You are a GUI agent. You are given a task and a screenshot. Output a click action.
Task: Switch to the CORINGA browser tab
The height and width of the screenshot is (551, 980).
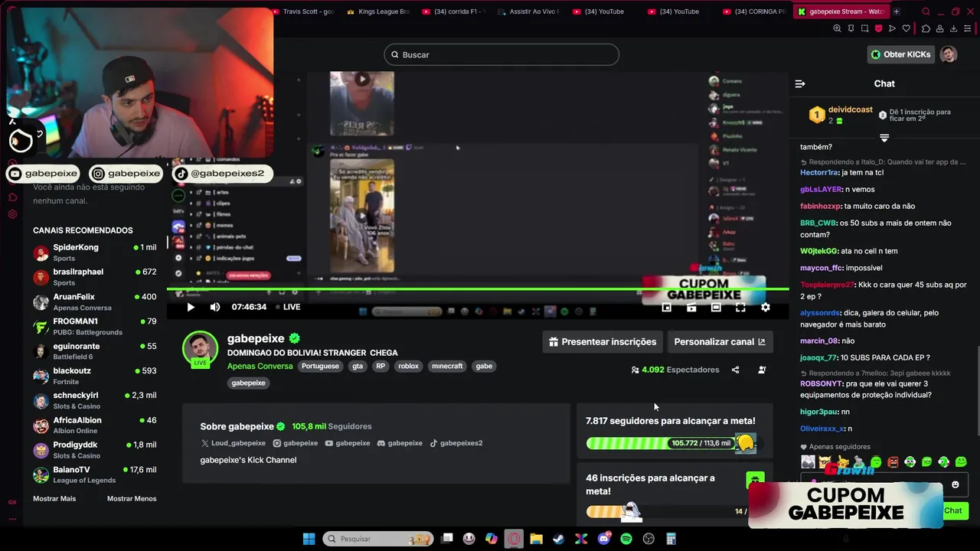pos(753,11)
